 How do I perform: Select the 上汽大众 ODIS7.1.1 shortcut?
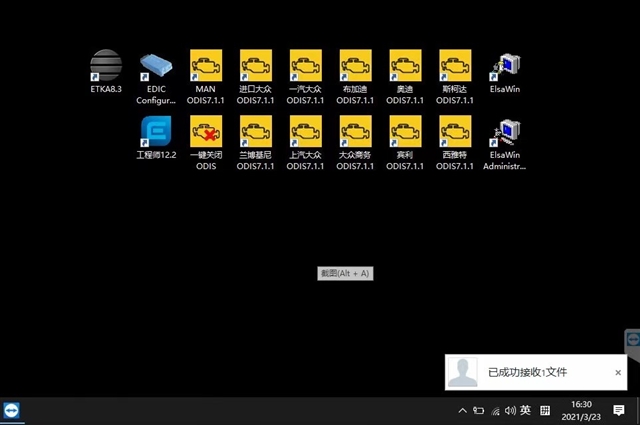pos(305,143)
